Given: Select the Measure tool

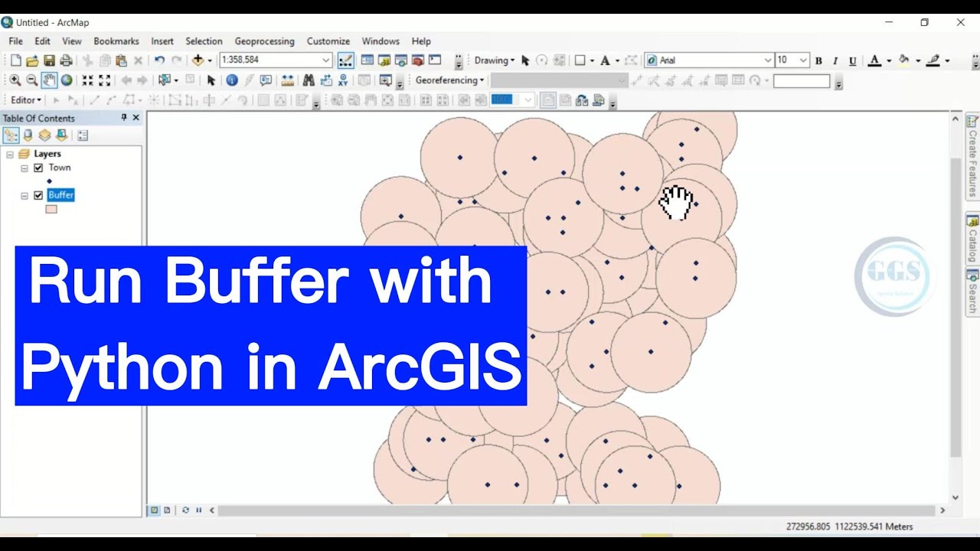Looking at the screenshot, I should 287,80.
